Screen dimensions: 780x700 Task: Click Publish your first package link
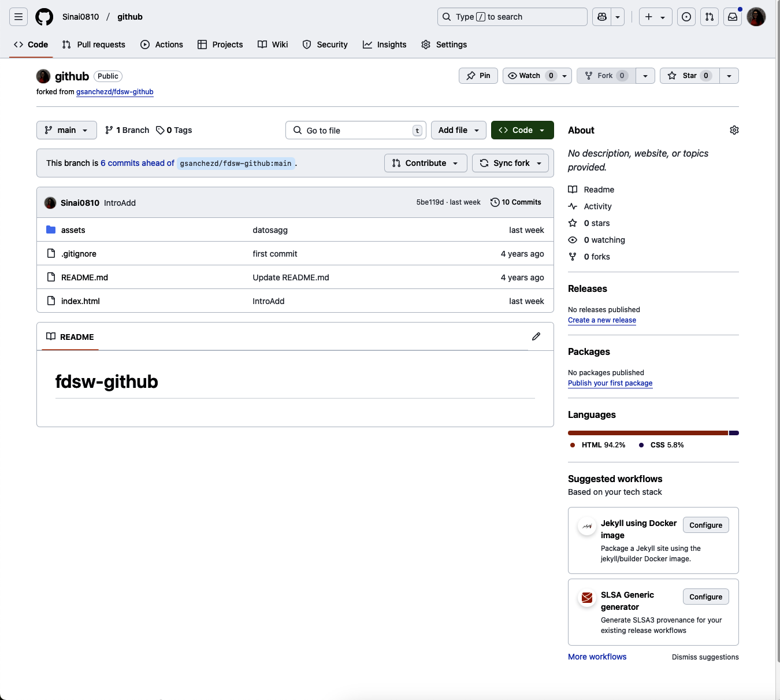tap(610, 383)
